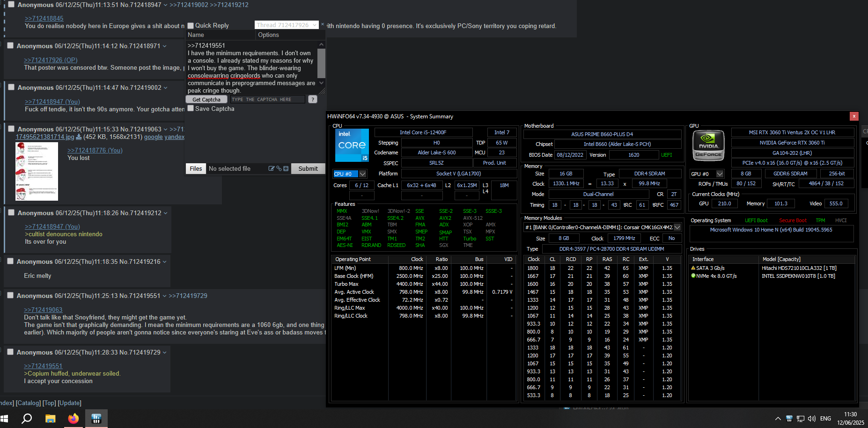The height and width of the screenshot is (428, 868).
Task: Follow the >>712417926 (OP) quote link
Action: click(x=51, y=60)
